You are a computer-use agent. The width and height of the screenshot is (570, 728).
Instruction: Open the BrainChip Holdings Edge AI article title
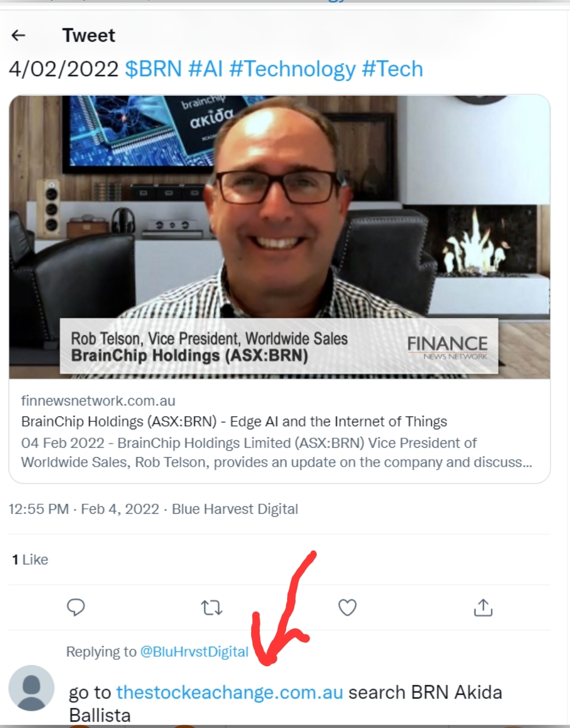pyautogui.click(x=234, y=421)
